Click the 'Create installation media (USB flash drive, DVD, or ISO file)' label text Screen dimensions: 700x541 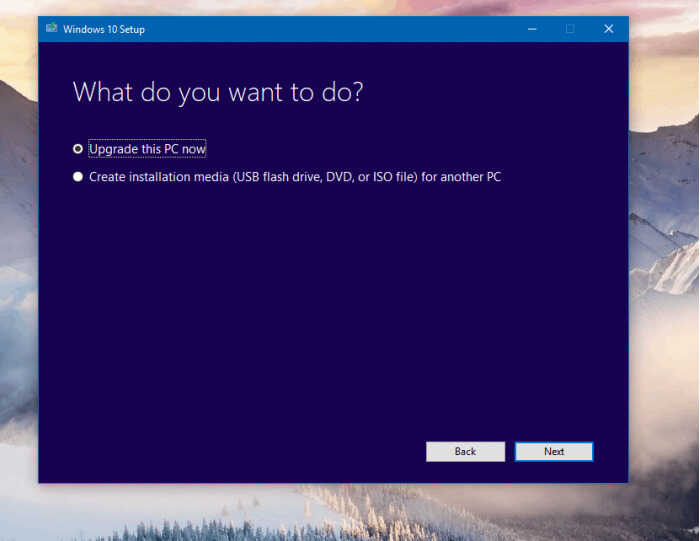tap(253, 177)
